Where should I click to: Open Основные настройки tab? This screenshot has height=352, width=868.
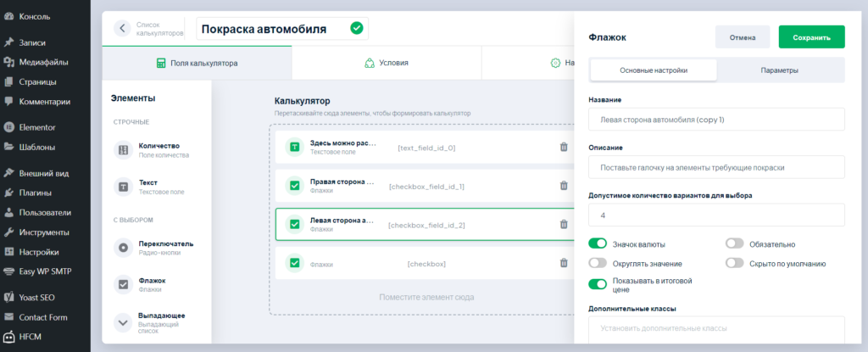click(654, 70)
